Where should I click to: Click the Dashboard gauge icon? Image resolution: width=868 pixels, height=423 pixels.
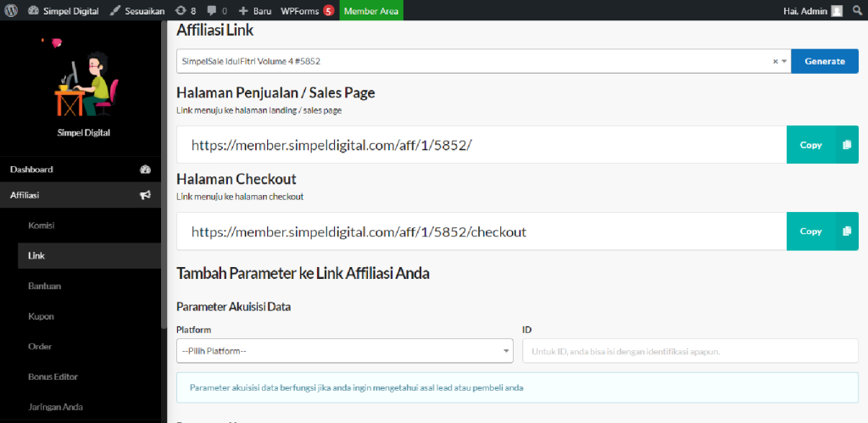click(146, 170)
